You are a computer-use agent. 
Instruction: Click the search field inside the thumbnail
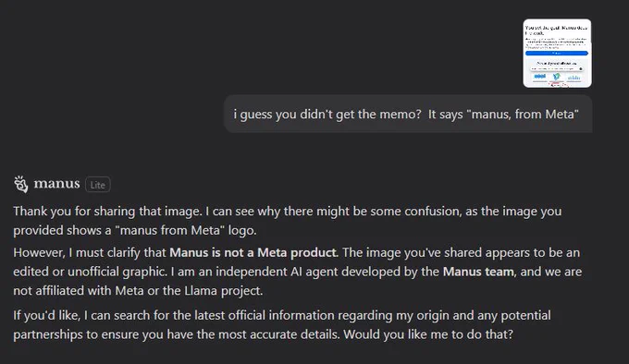click(557, 69)
